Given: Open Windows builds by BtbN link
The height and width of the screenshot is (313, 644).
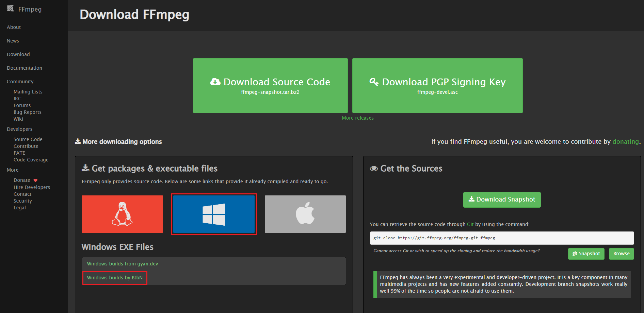Looking at the screenshot, I should pos(115,278).
